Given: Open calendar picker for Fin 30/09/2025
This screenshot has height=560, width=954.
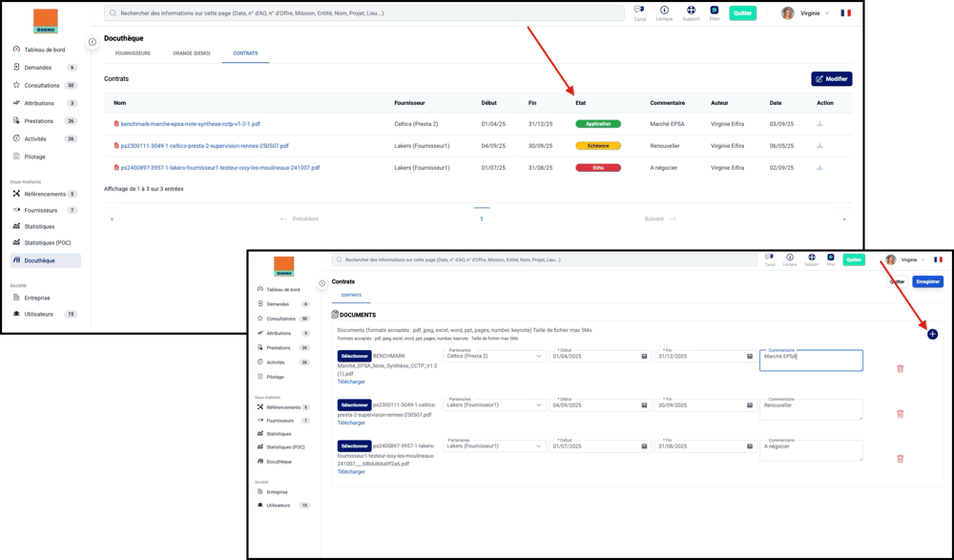Looking at the screenshot, I should (749, 405).
